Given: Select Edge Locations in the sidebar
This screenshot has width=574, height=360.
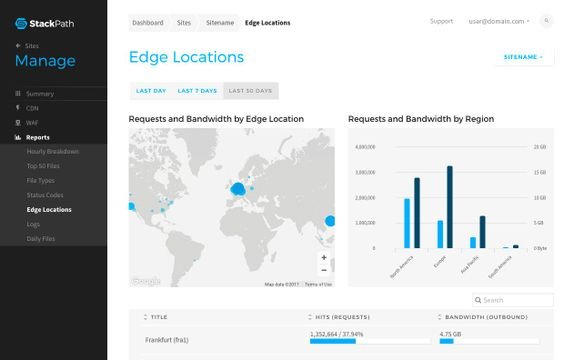Looking at the screenshot, I should [49, 209].
